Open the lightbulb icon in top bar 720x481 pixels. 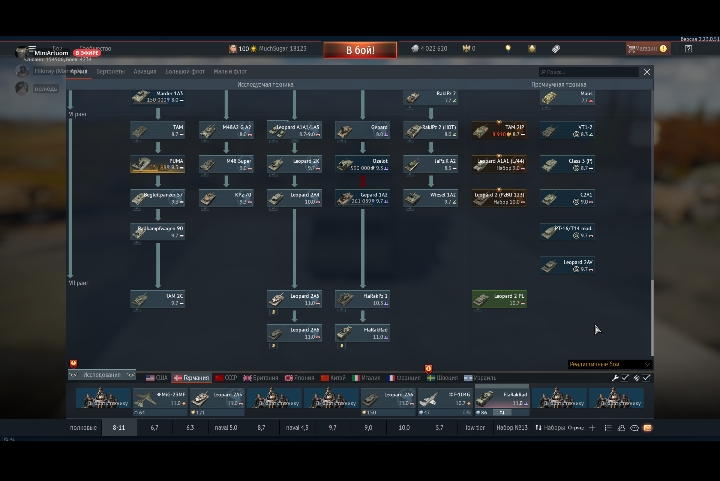(508, 49)
